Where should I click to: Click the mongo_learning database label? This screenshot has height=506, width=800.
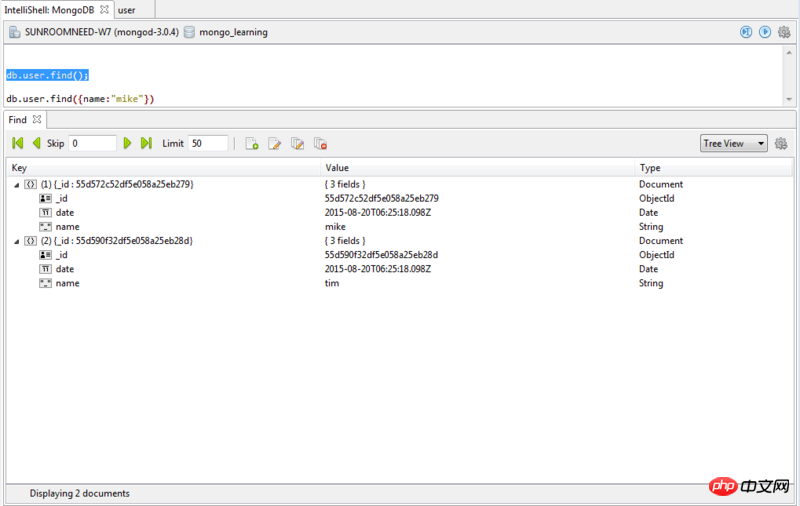coord(233,32)
